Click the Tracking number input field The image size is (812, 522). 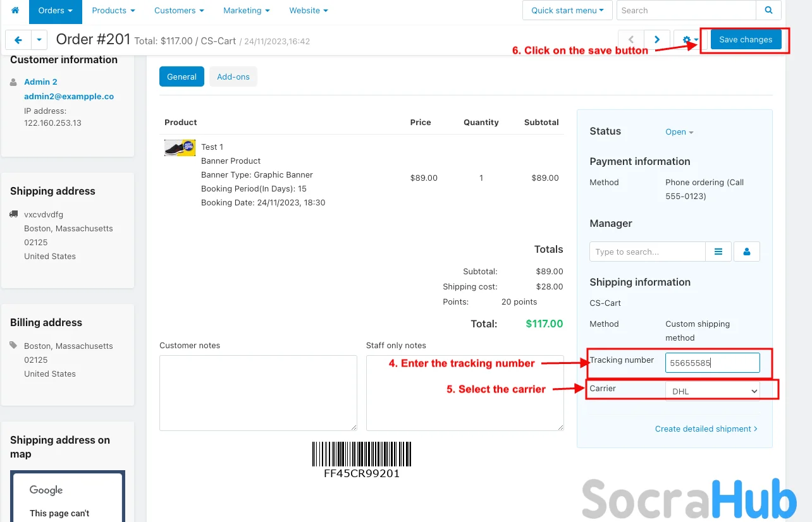pos(712,363)
